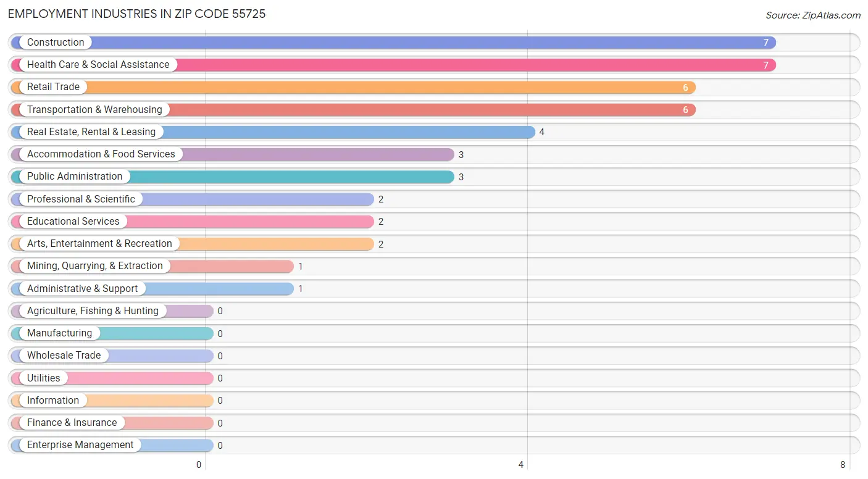This screenshot has height=479, width=868.
Task: Click the Retail Trade label
Action: 53,87
